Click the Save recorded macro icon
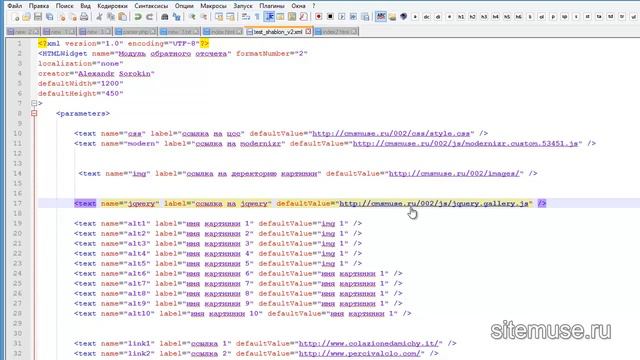 pos(365,17)
